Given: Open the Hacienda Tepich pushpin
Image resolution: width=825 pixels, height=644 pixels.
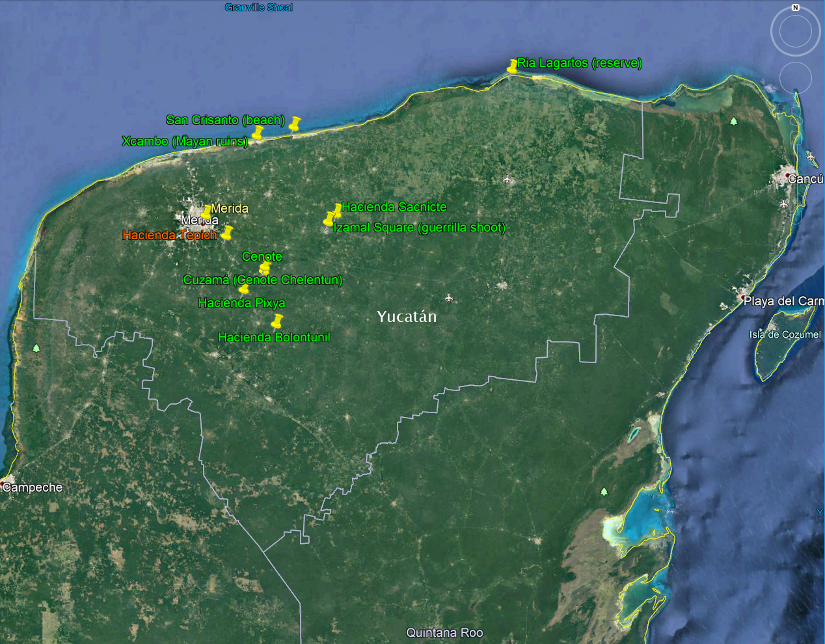Looking at the screenshot, I should tap(226, 232).
